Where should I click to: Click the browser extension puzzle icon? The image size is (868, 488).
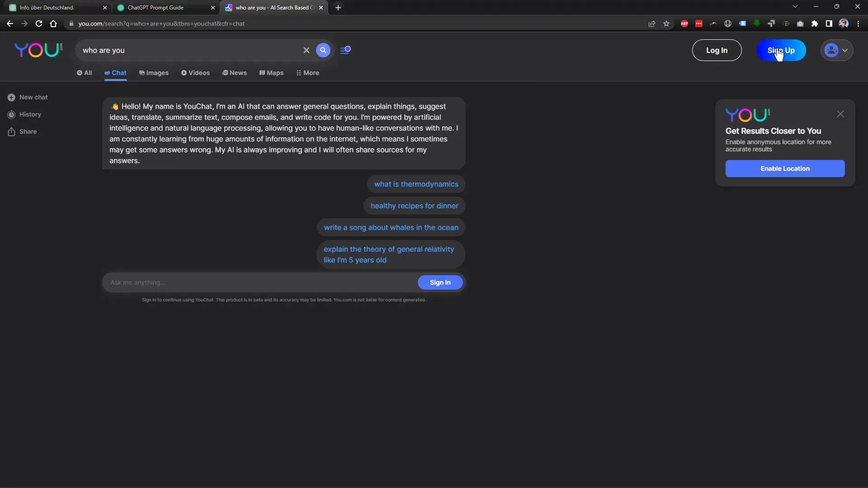[814, 23]
